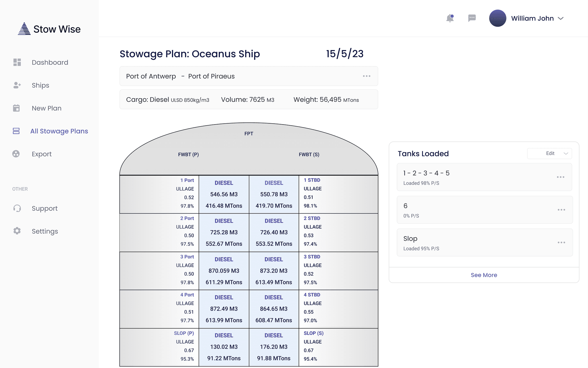588x368 pixels.
Task: Click the Stow Wise logo
Action: (x=49, y=29)
